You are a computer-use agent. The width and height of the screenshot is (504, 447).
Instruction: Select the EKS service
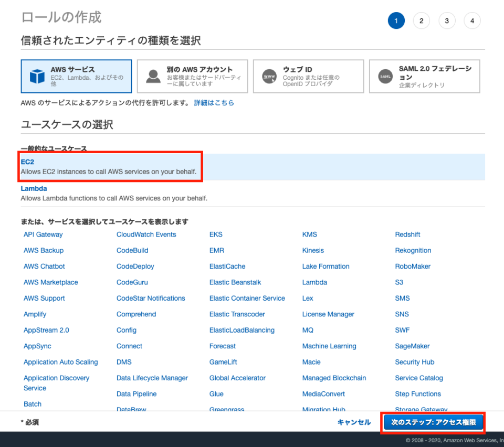[216, 235]
